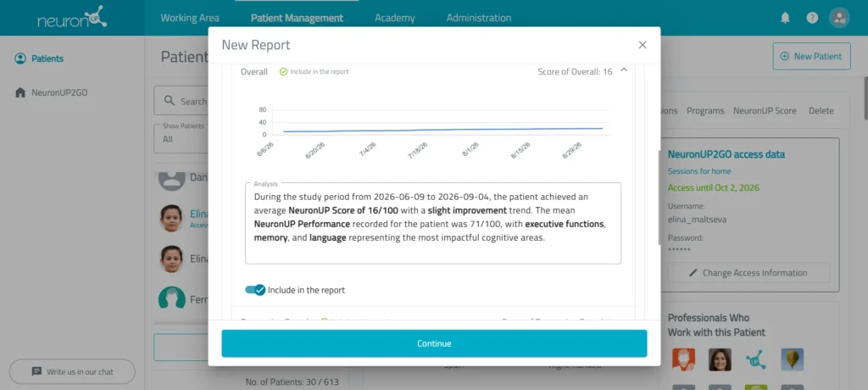Select the Patient Management tab

[x=297, y=18]
